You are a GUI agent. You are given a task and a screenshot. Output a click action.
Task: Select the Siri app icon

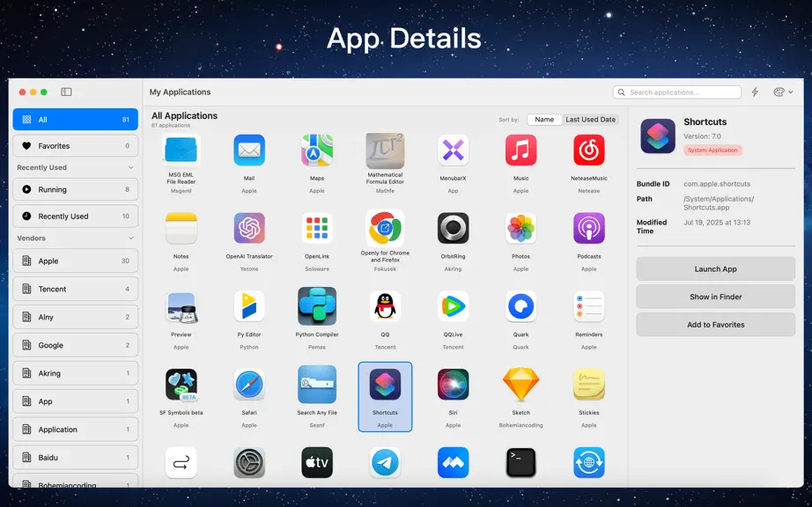(454, 385)
